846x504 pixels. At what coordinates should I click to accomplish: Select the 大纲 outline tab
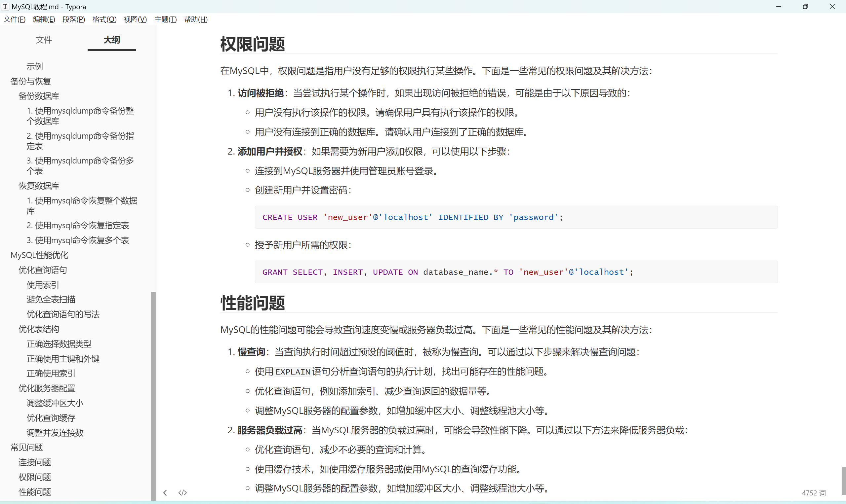[x=111, y=40]
